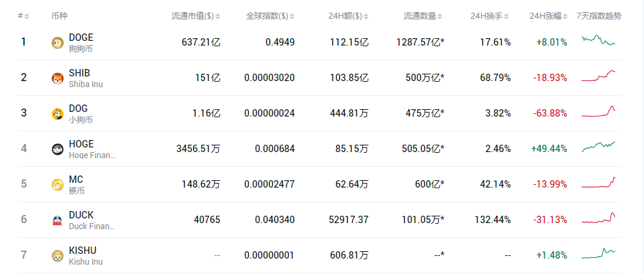The height and width of the screenshot is (274, 644).
Task: Click HOGE 24H change +49.44%
Action: click(549, 149)
